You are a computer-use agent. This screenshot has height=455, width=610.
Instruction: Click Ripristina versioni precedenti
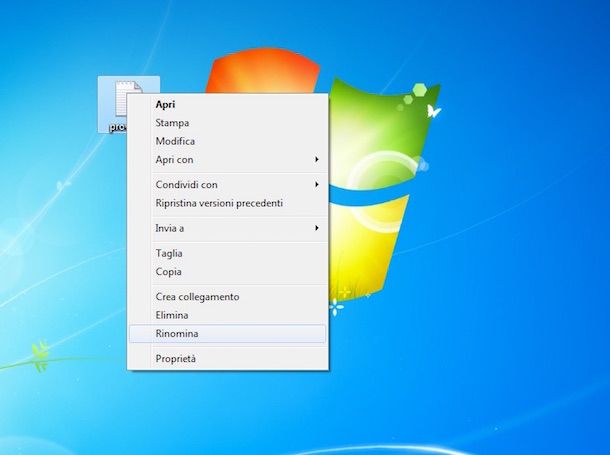[228, 203]
